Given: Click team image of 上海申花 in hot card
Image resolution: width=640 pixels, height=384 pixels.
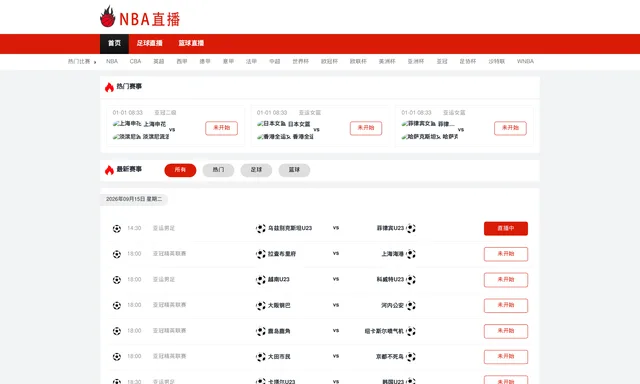Looking at the screenshot, I should pos(127,124).
